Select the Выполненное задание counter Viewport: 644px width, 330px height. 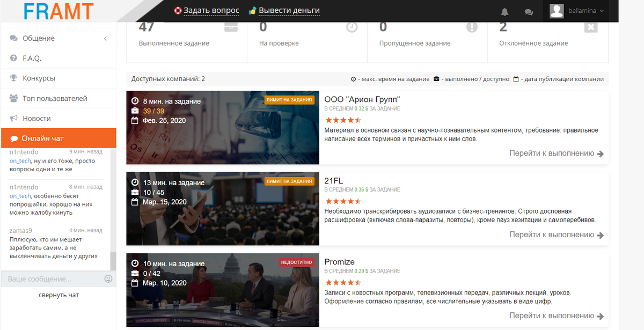(x=147, y=27)
